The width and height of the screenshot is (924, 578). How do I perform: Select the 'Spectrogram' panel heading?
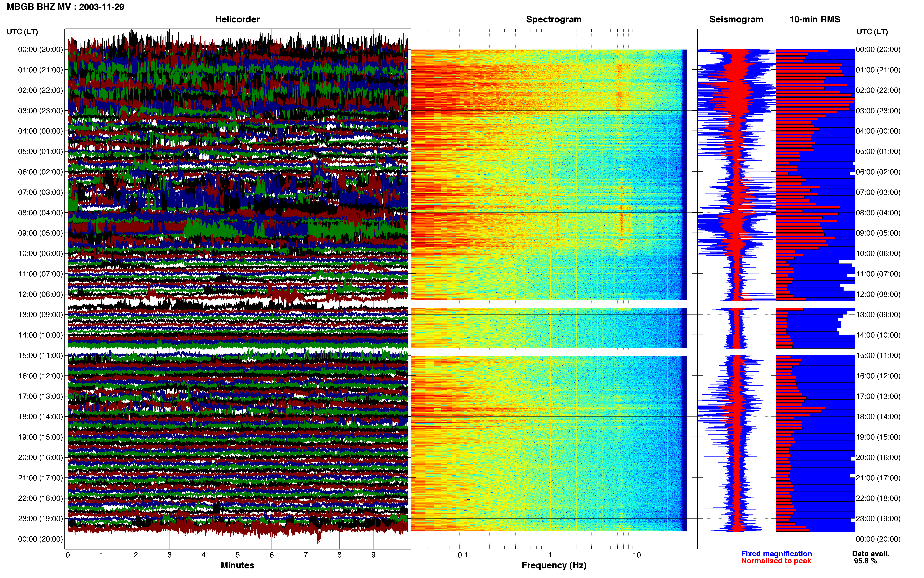coord(554,20)
